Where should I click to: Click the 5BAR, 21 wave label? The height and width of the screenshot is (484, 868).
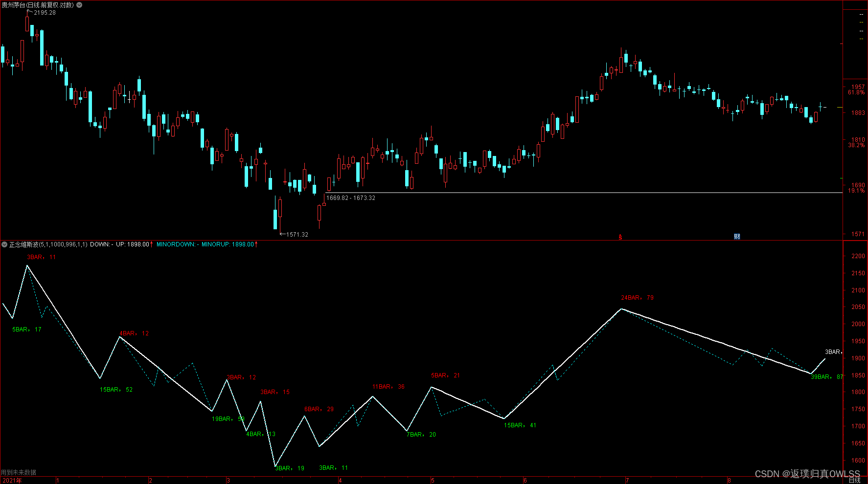click(445, 375)
